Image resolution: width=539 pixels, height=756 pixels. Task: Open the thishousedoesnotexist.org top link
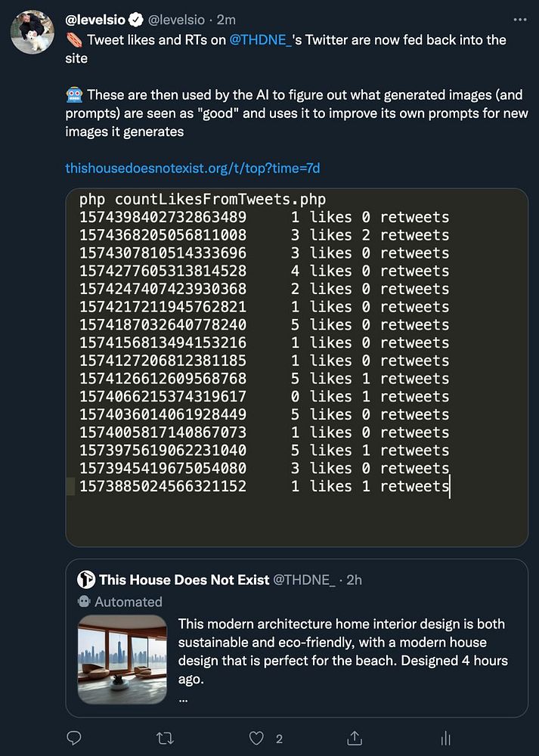(193, 168)
